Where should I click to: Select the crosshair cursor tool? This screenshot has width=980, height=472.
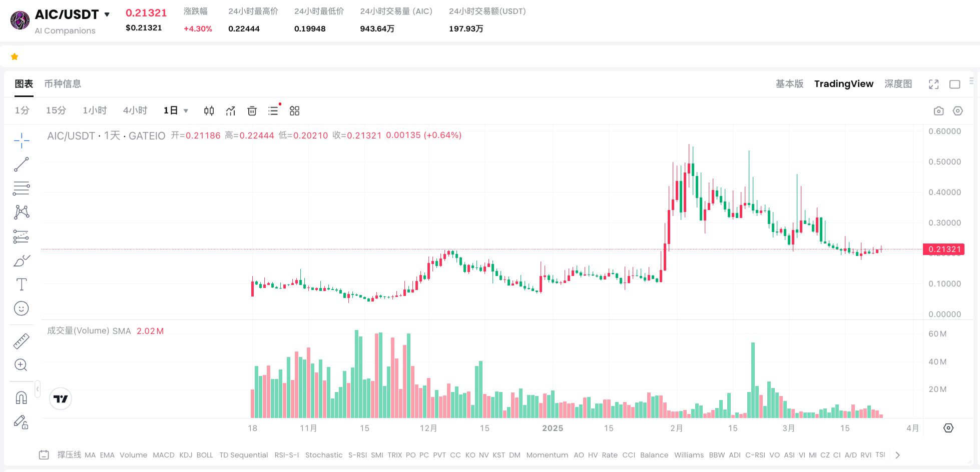[21, 140]
